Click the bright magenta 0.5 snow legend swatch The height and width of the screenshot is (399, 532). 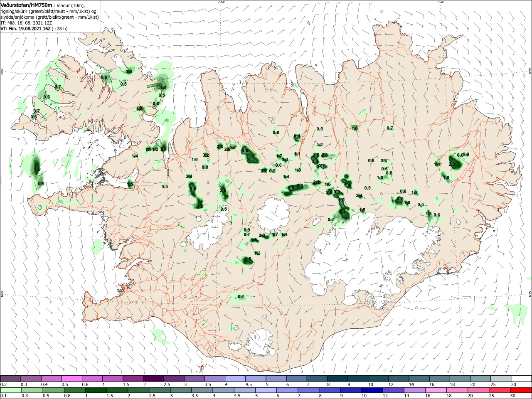71,379
